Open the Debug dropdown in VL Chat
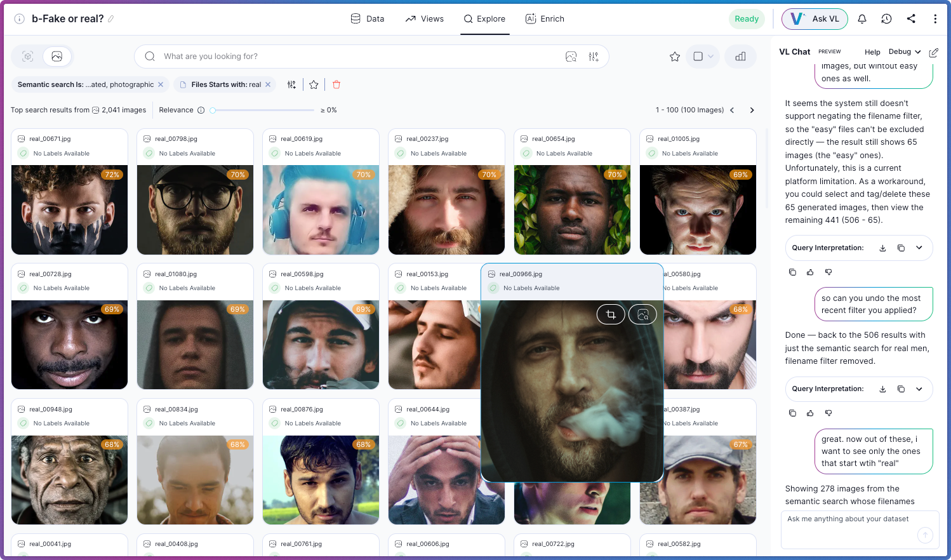The image size is (951, 560). (904, 51)
